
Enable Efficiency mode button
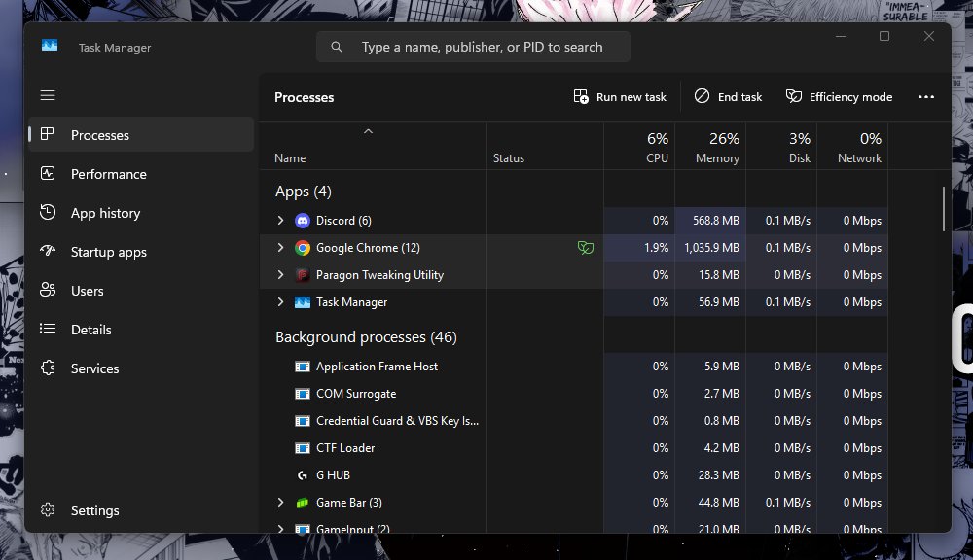point(839,97)
